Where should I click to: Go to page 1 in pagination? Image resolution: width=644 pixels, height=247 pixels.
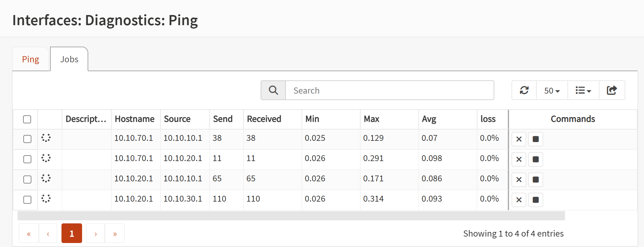[72, 233]
